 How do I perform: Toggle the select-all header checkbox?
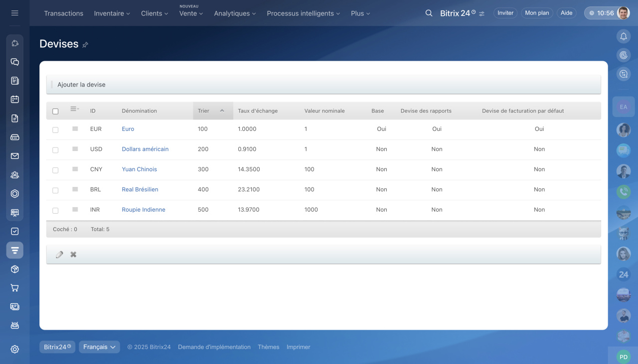point(55,111)
